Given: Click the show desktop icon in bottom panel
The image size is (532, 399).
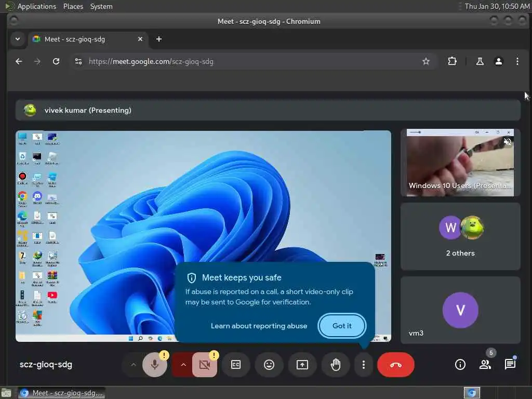Looking at the screenshot, I should (x=6, y=393).
